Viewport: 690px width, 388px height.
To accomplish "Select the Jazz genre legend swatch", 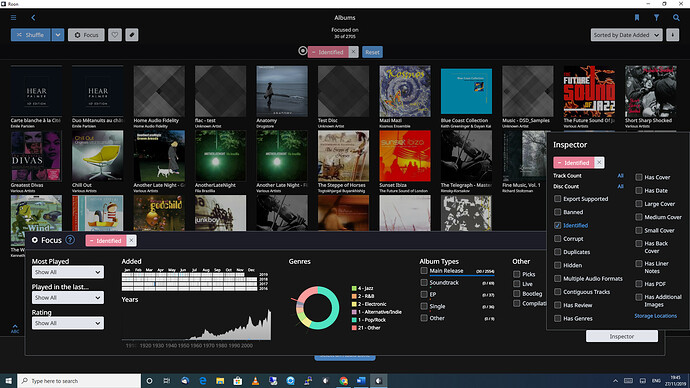I will point(354,288).
